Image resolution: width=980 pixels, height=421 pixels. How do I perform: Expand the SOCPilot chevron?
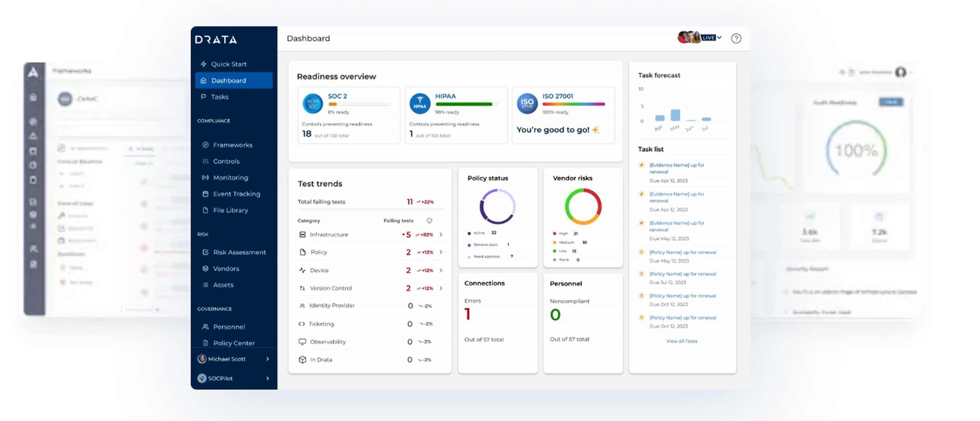(x=268, y=378)
